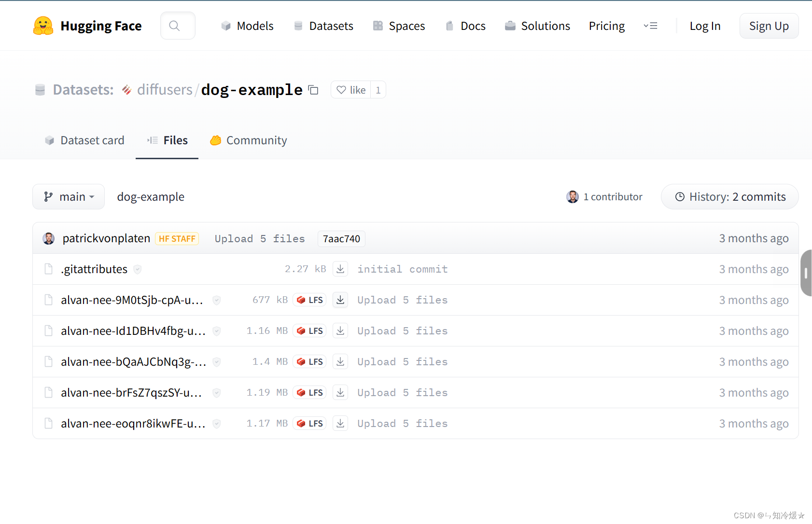
Task: Click dog-example breadcrumb path
Action: pos(151,196)
